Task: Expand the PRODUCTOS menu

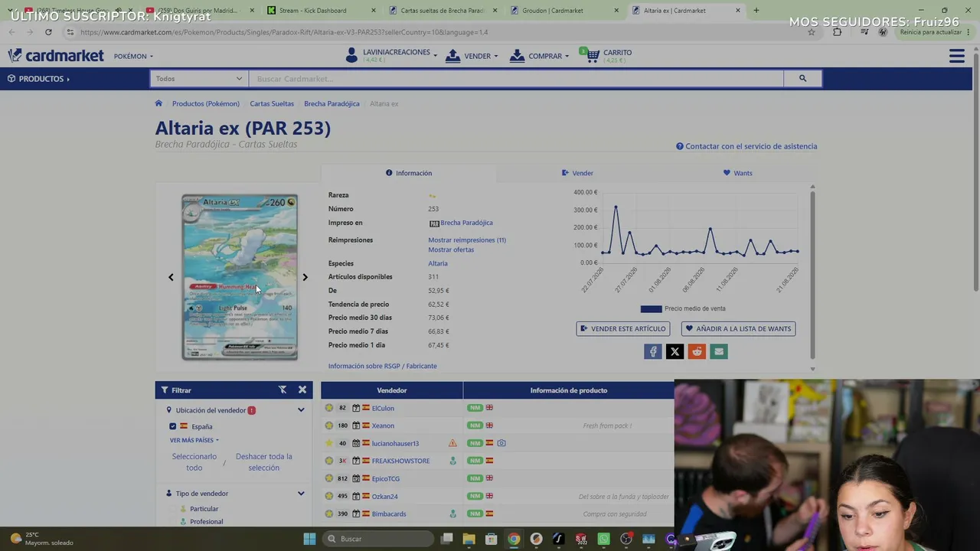Action: point(38,79)
